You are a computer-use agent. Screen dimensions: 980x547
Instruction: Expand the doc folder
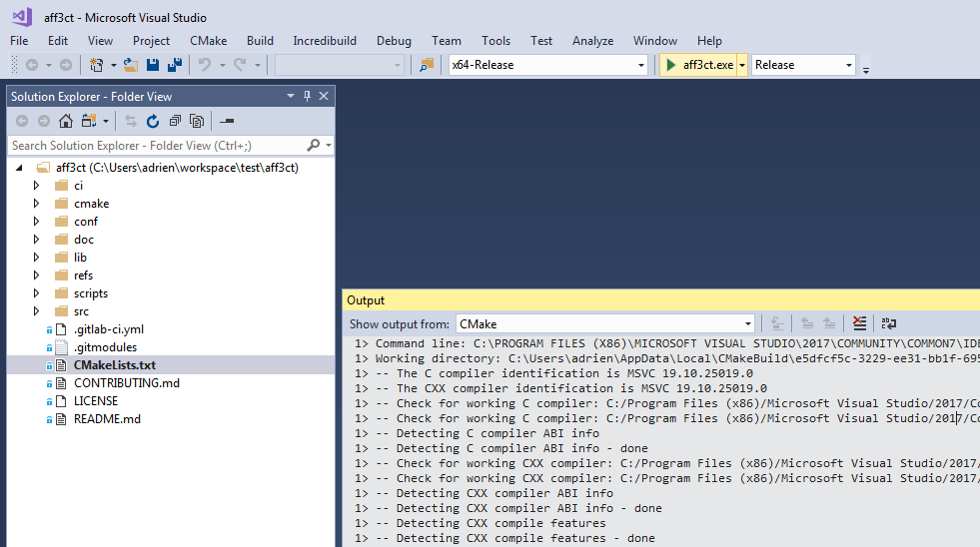tap(36, 240)
